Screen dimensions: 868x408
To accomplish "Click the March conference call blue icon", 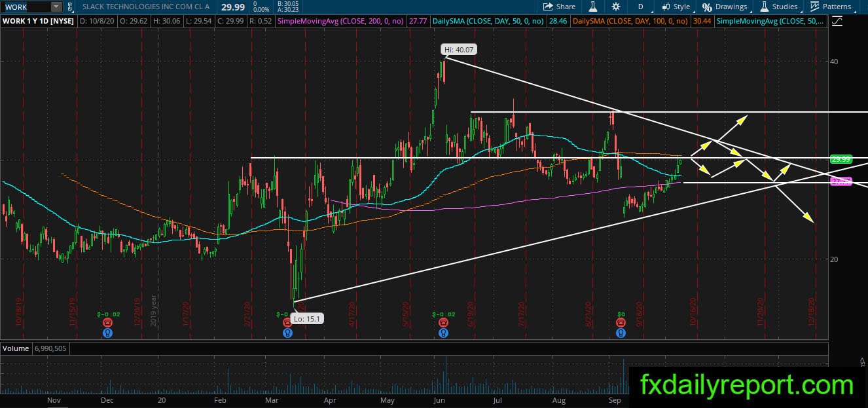I will [x=287, y=333].
